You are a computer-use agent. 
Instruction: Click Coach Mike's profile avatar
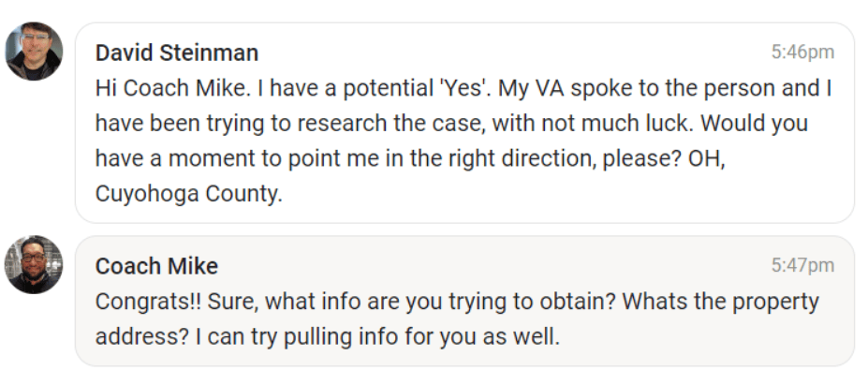pos(34,265)
